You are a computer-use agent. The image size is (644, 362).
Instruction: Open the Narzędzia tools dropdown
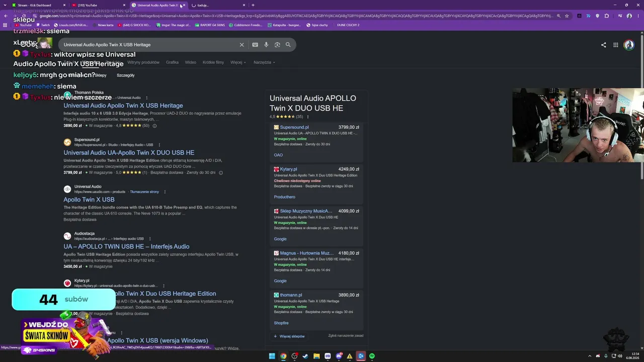(264, 62)
